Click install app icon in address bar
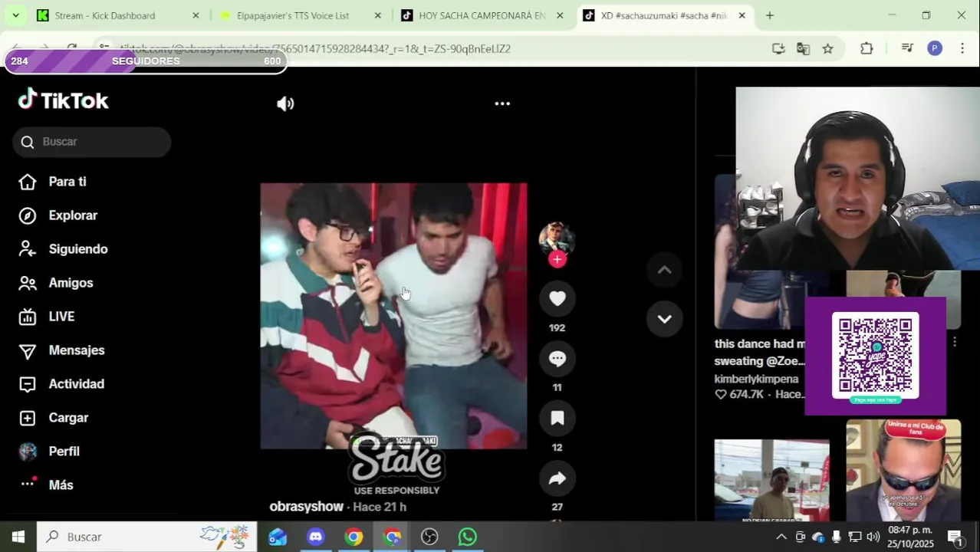This screenshot has height=552, width=980. pos(778,48)
